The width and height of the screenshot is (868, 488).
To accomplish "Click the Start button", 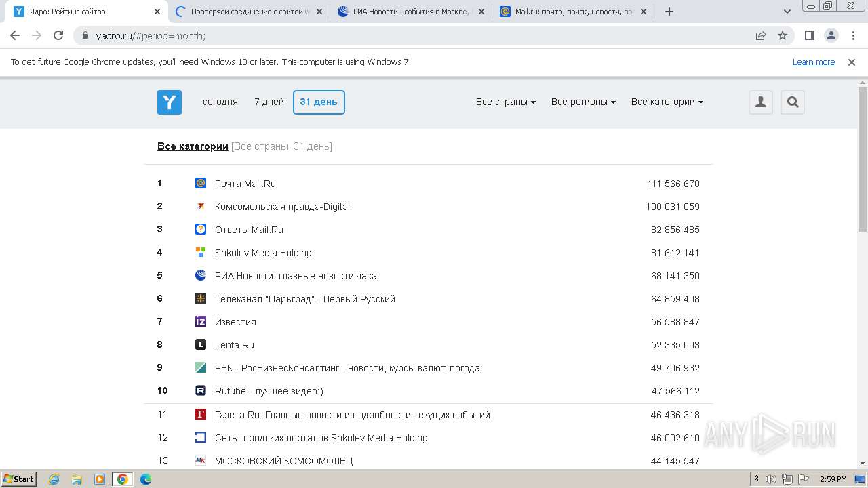I will click(19, 479).
